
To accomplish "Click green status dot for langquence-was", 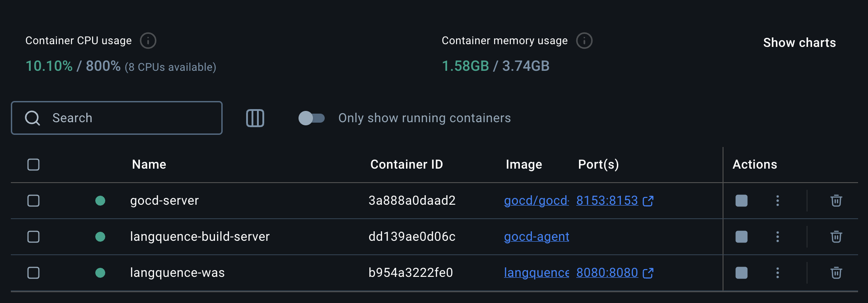I will (x=100, y=273).
